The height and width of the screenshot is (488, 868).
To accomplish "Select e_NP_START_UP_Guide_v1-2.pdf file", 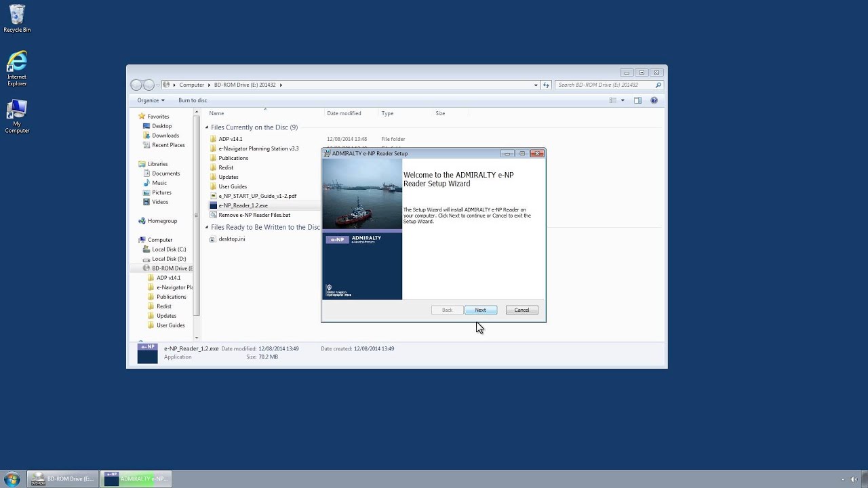I will point(258,196).
